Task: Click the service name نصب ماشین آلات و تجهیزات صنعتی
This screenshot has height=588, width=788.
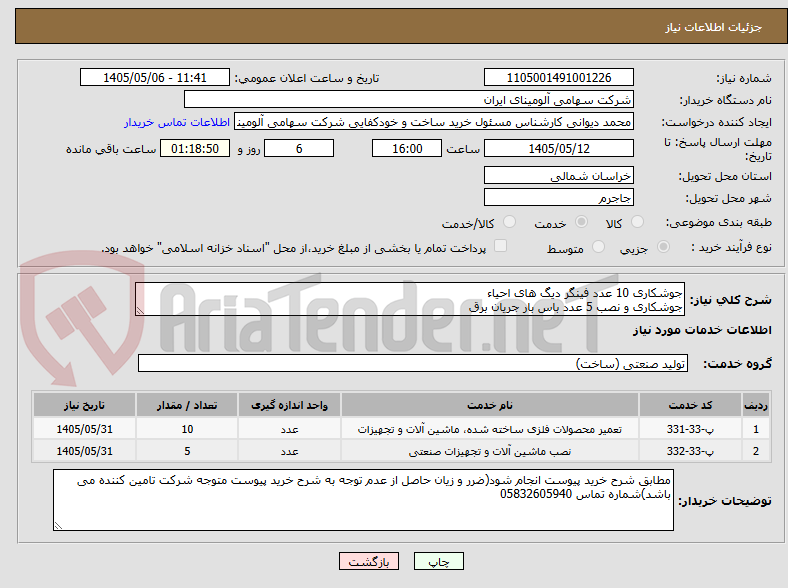Action: click(x=489, y=451)
